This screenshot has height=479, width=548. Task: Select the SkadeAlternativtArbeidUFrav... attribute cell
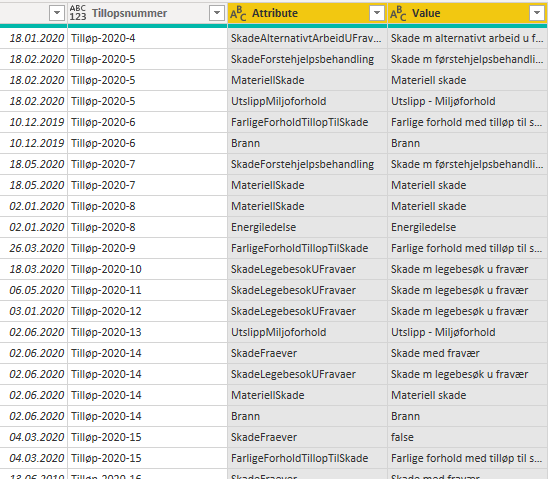(x=307, y=38)
